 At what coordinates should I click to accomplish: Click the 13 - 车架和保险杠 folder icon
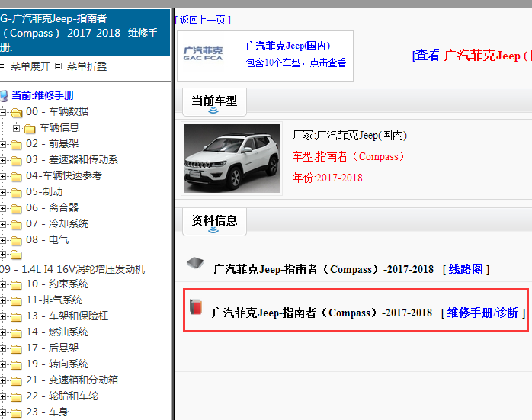click(16, 316)
